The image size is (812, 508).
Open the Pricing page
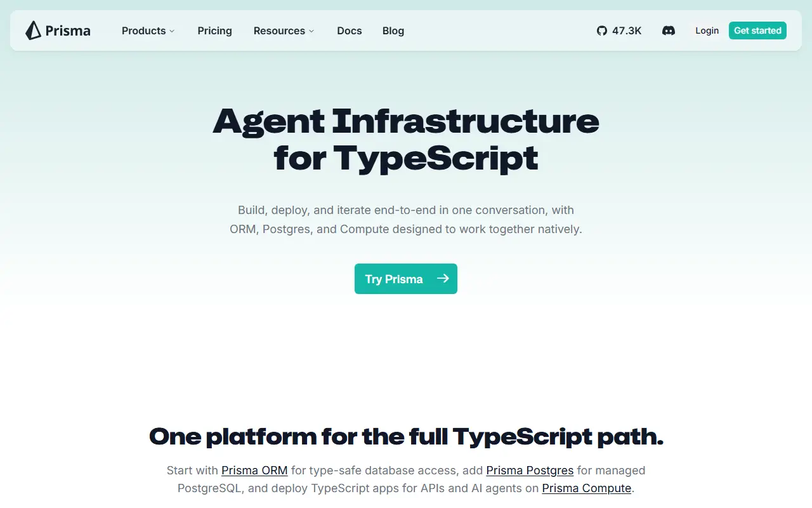pos(215,30)
